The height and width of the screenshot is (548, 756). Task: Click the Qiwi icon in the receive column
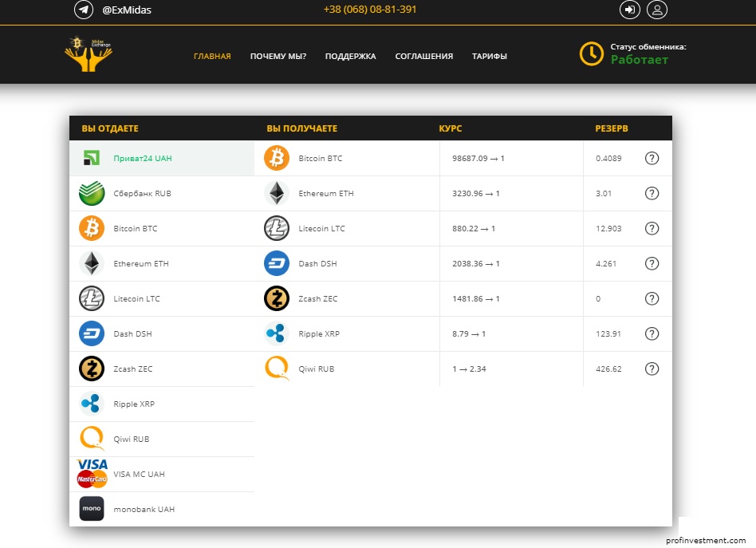click(278, 368)
